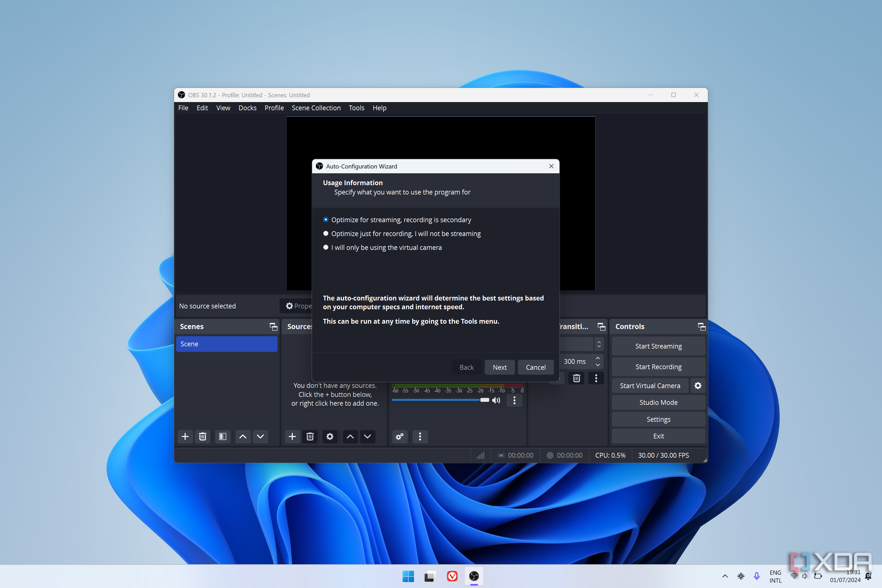Add a new source with plus icon
The height and width of the screenshot is (588, 882).
[292, 436]
